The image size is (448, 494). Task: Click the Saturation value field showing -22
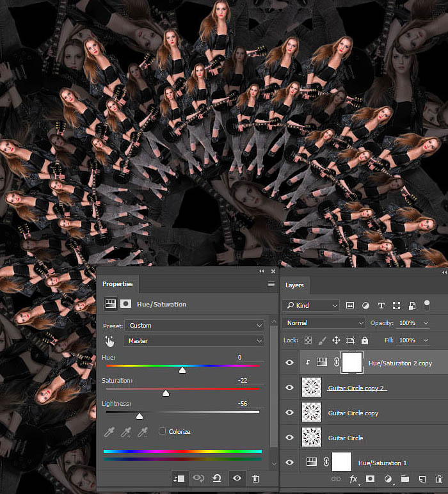click(x=250, y=380)
